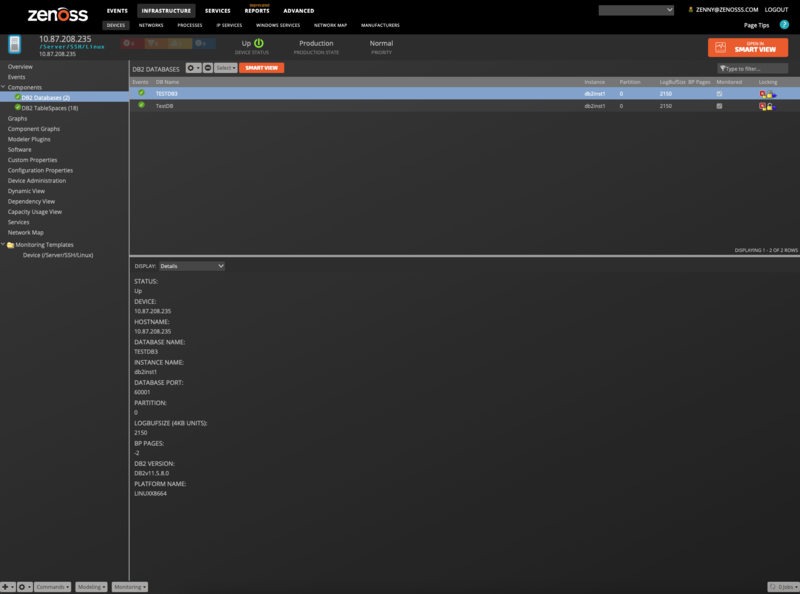Image resolution: width=800 pixels, height=594 pixels.
Task: Open the Page Tips help icon
Action: 784,24
